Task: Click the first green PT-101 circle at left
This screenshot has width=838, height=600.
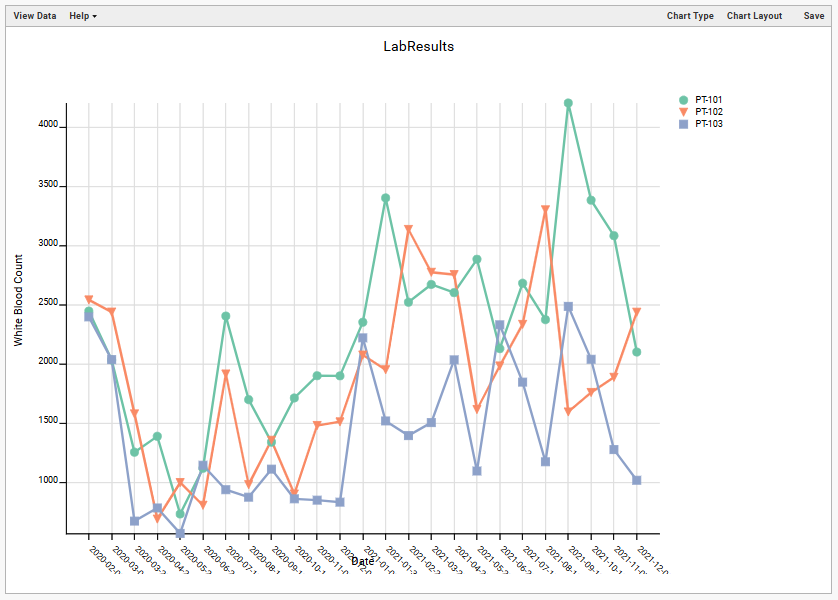Action: click(89, 312)
